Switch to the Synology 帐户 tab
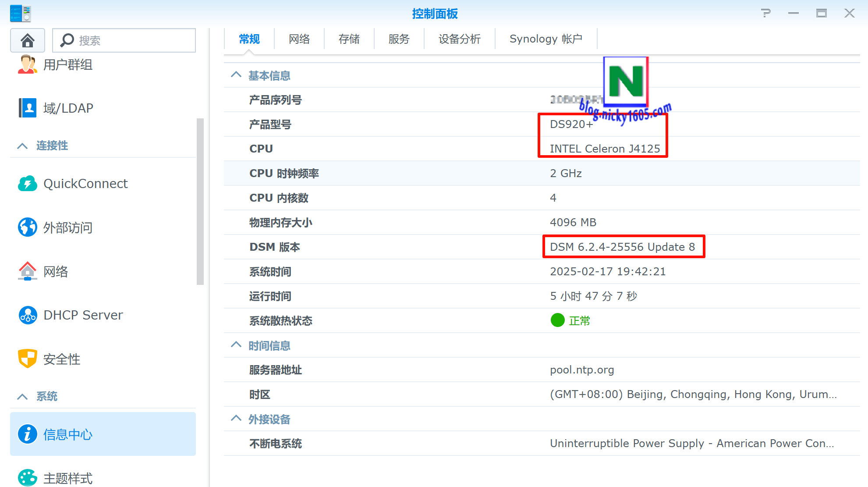This screenshot has height=487, width=868. coord(546,39)
